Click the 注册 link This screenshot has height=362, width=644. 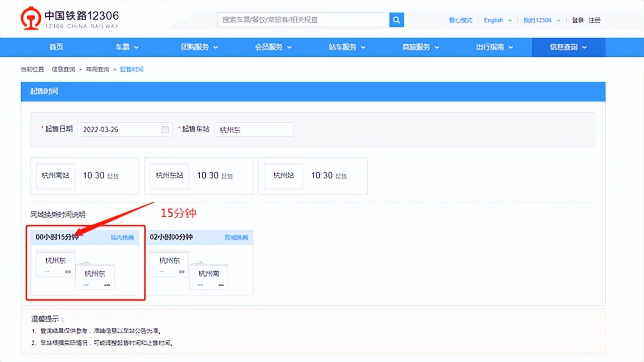(x=594, y=20)
